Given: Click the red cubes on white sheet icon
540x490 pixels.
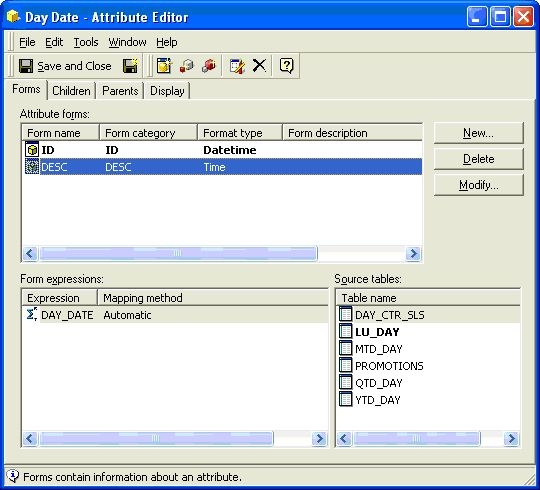Looking at the screenshot, I should pos(187,66).
